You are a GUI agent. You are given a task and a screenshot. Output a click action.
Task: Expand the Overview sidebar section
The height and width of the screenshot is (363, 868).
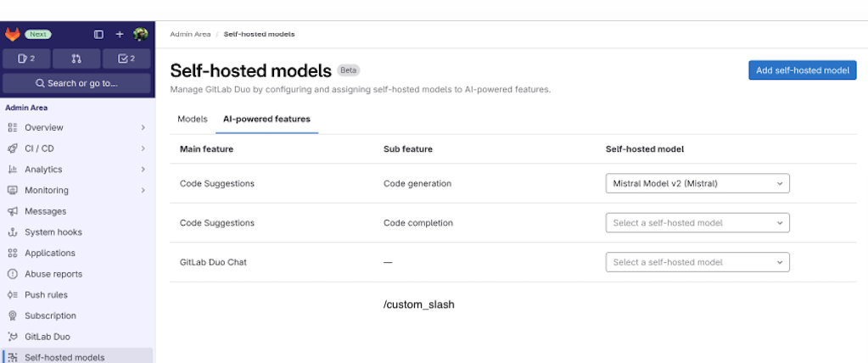coord(76,127)
